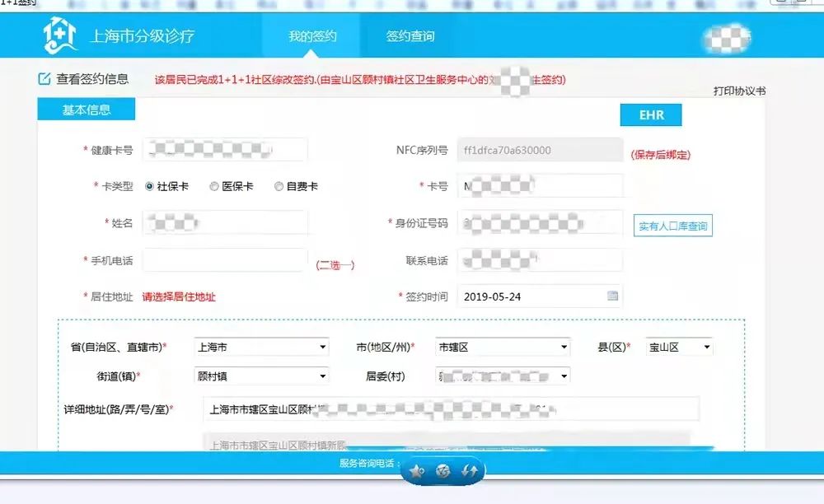
Task: Click the star icon in bottom floating bar
Action: click(417, 471)
